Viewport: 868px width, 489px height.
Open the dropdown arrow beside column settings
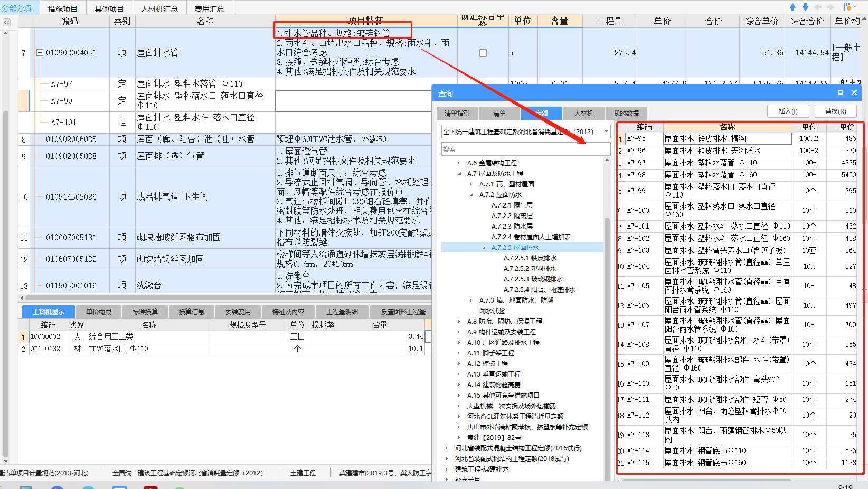(855, 7)
